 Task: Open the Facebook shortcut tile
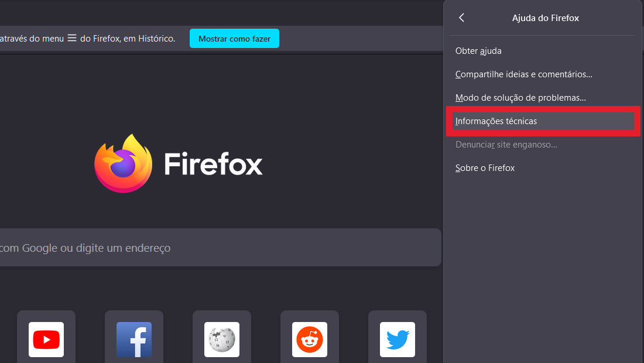tap(134, 339)
